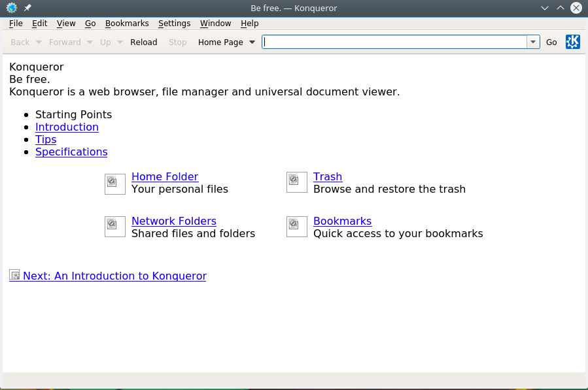Click the Network Folders placeholder image icon
Image resolution: width=588 pixels, height=390 pixels.
[x=114, y=227]
